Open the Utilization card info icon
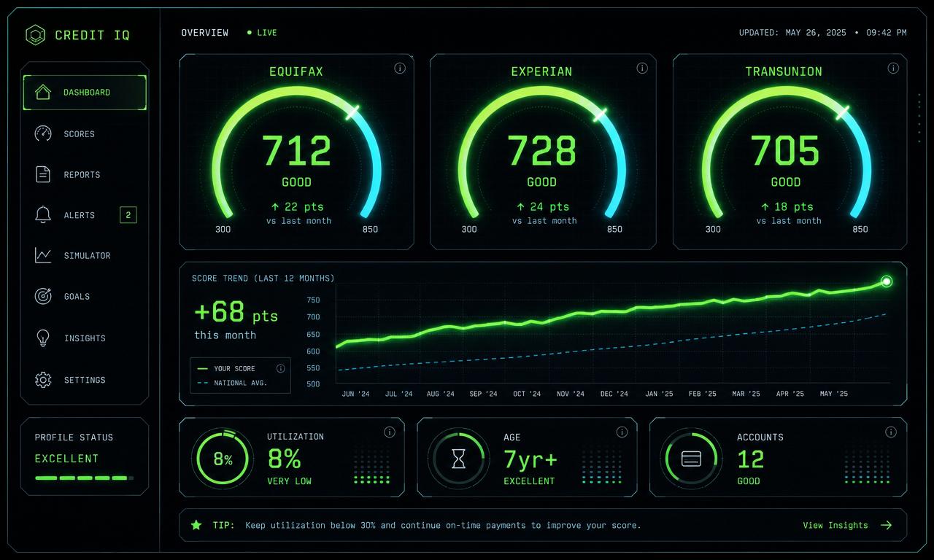Screen dimensions: 934x560 tap(390, 432)
